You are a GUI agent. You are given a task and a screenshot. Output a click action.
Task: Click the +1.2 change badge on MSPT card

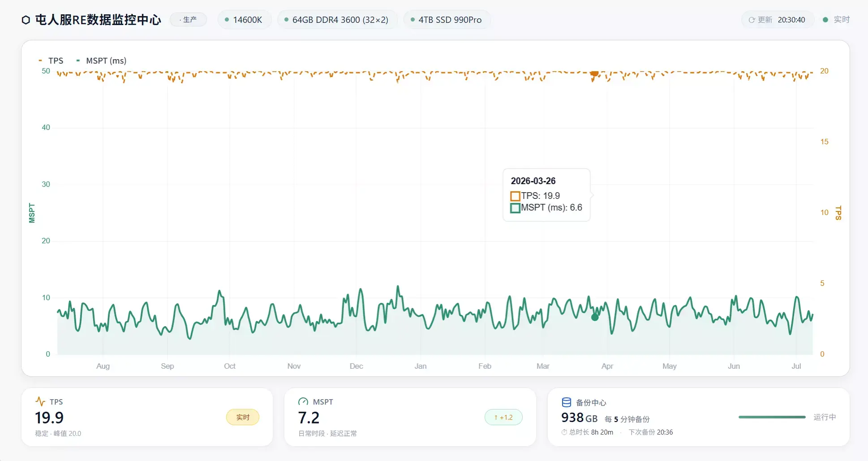pos(503,417)
